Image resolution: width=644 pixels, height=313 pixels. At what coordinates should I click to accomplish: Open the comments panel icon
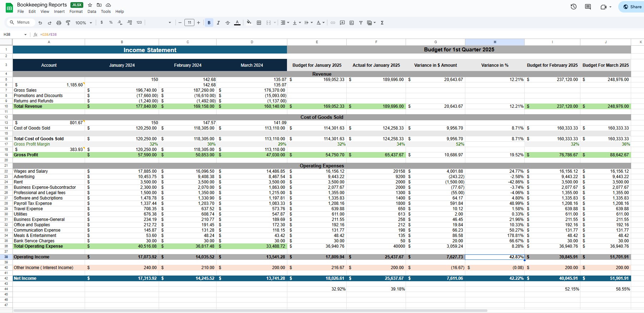588,7
